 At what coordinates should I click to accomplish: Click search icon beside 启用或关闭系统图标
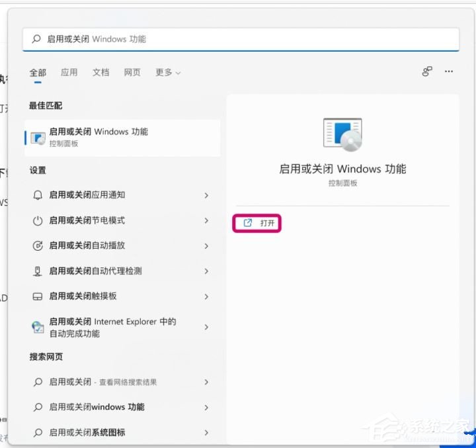38,433
